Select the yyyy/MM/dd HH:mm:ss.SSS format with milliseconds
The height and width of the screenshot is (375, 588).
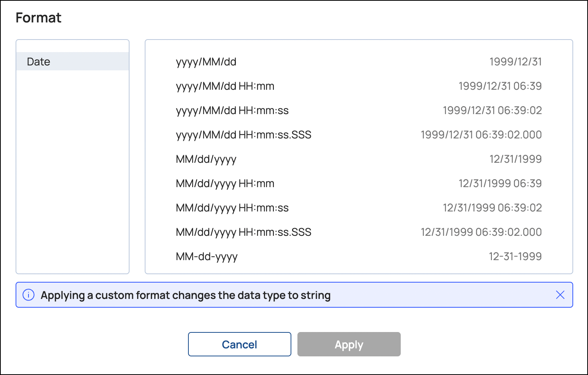tap(243, 135)
